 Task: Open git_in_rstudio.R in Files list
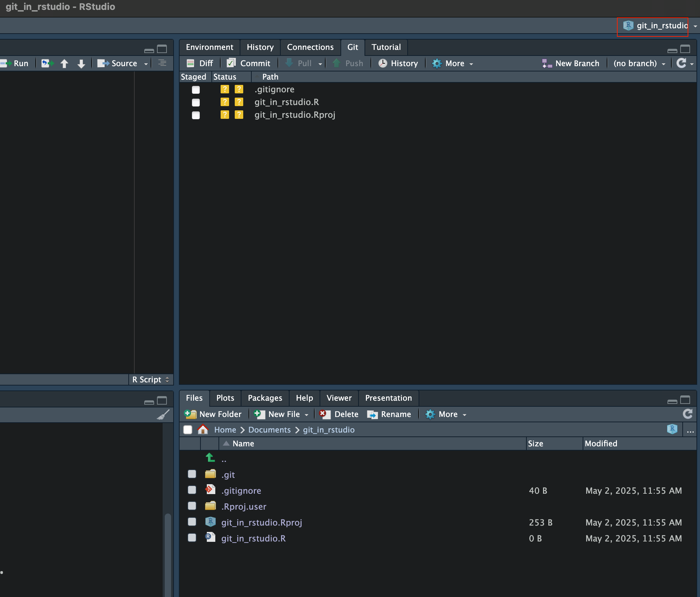coord(253,538)
